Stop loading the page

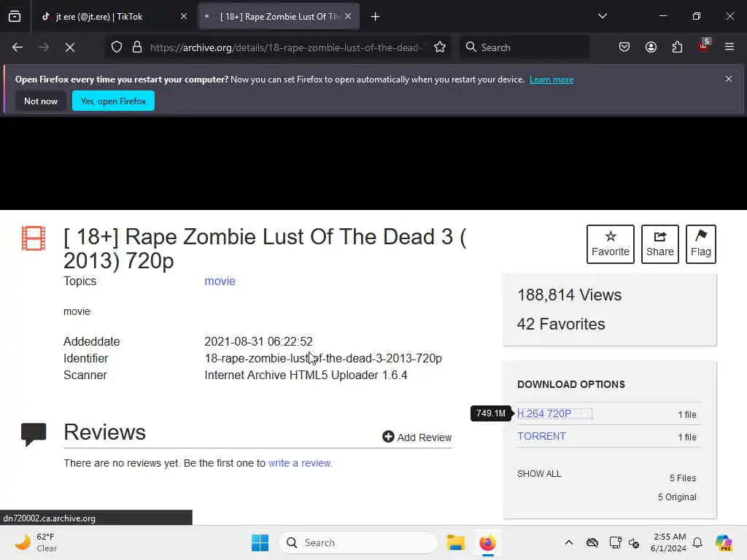(70, 47)
